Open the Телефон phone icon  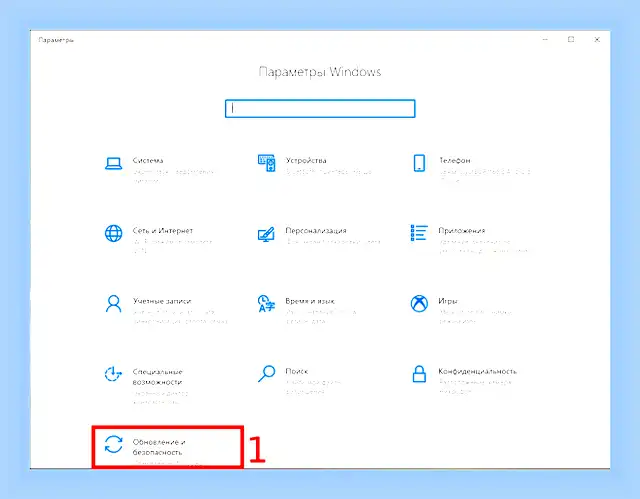(419, 163)
